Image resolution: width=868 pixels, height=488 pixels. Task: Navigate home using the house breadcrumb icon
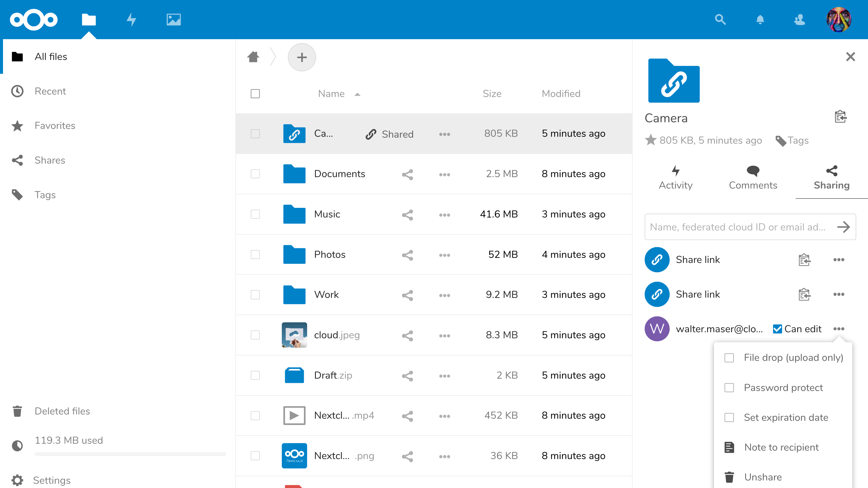coord(253,57)
